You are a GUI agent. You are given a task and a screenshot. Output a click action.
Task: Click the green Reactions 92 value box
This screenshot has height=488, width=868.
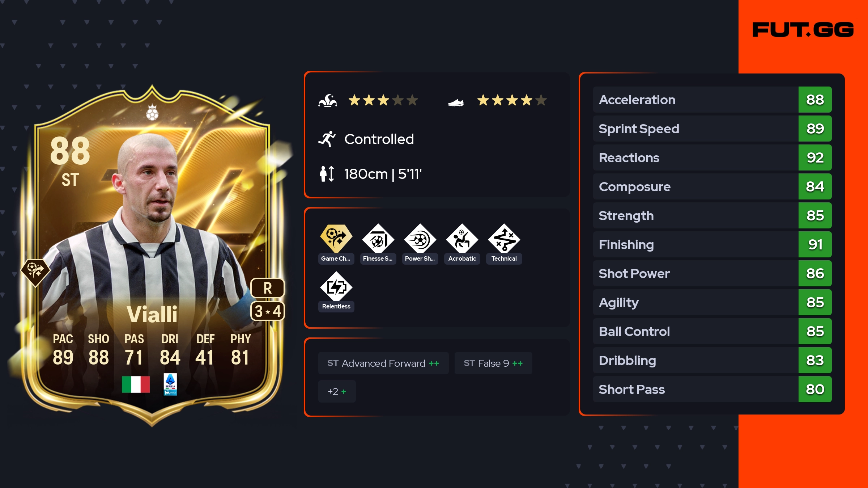[x=815, y=157]
